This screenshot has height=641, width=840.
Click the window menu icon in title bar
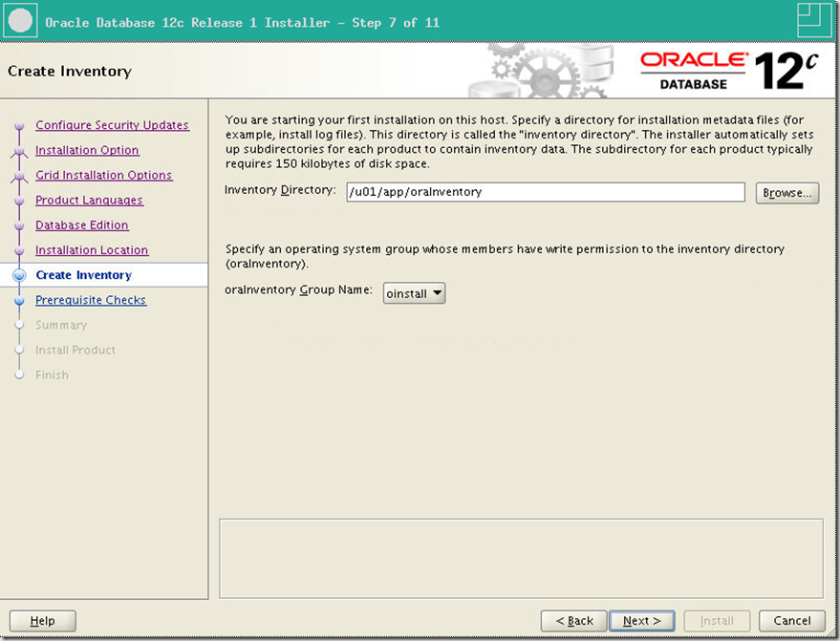click(x=20, y=21)
